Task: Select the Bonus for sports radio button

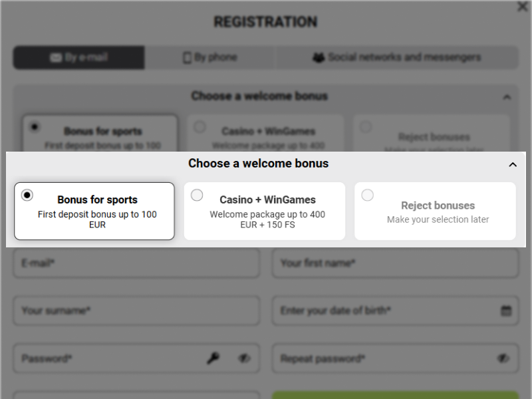Action: point(27,195)
